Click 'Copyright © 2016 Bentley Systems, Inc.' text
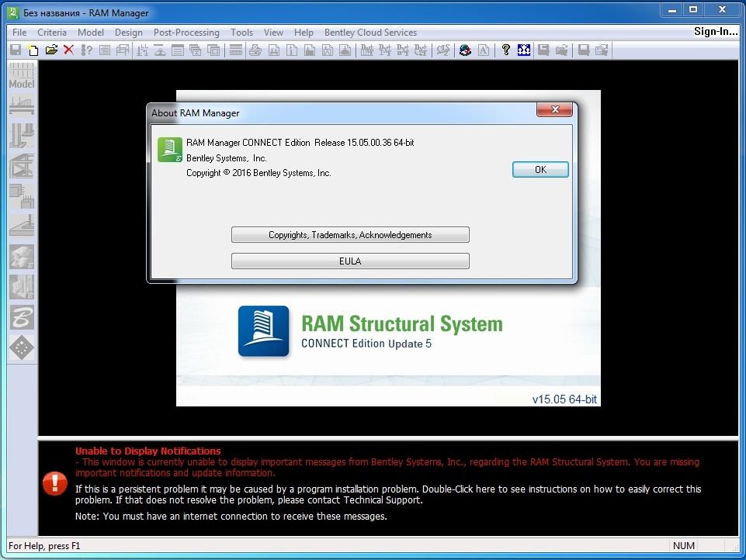 258,173
